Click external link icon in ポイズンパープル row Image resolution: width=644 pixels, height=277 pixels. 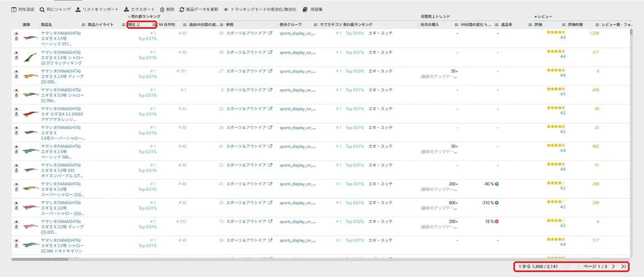click(270, 165)
